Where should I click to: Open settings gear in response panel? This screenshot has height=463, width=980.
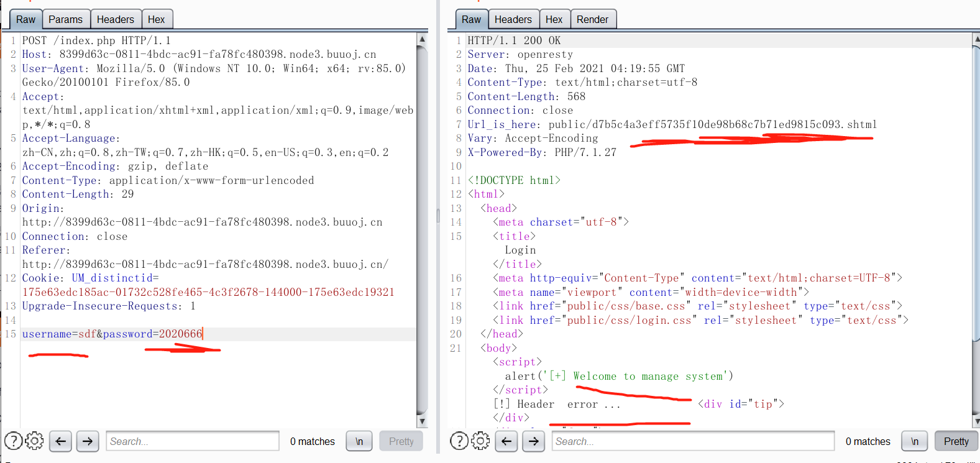pos(480,441)
